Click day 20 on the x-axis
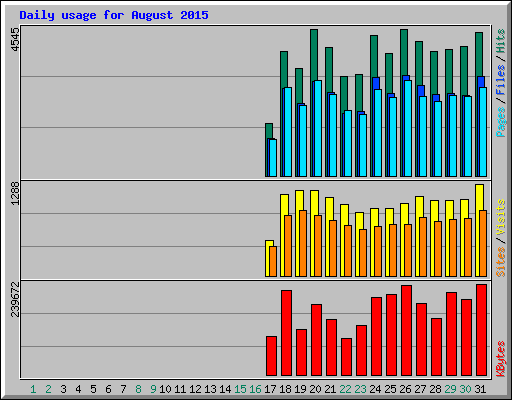Screen dimensions: 512x400 pyautogui.click(x=315, y=389)
